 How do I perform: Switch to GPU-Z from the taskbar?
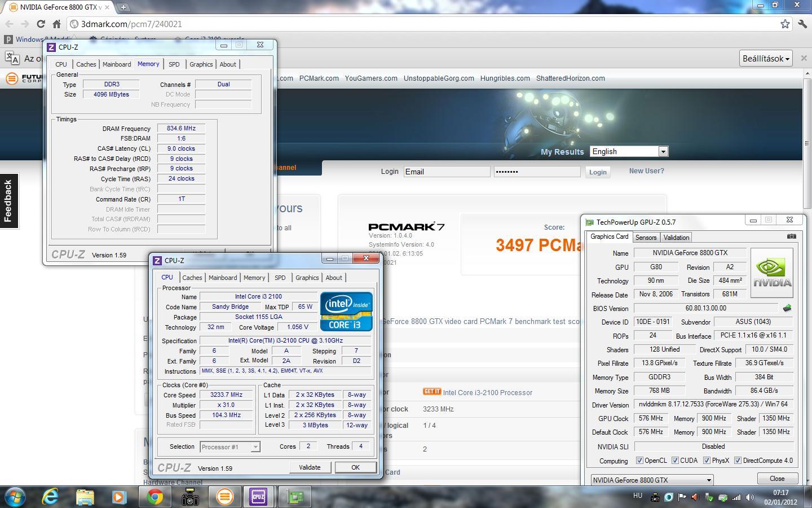point(295,497)
